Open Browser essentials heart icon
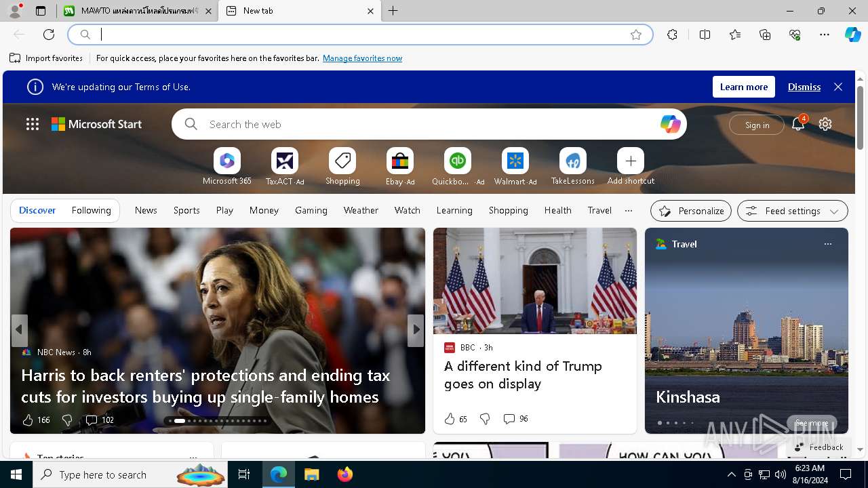The width and height of the screenshot is (868, 488). (795, 35)
